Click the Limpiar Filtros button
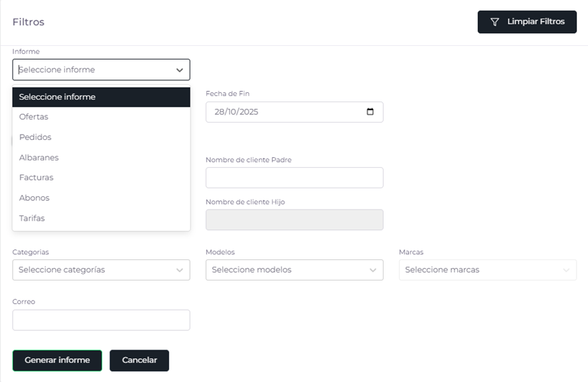Image resolution: width=588 pixels, height=382 pixels. [527, 22]
